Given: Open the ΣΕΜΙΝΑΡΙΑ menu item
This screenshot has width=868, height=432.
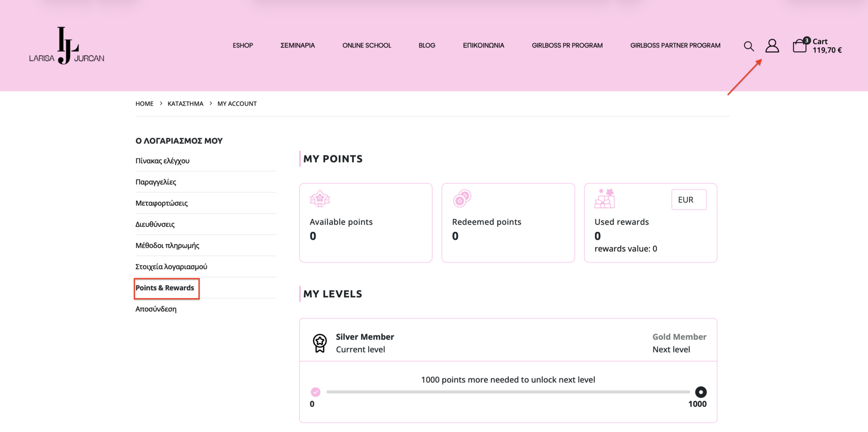Looking at the screenshot, I should [298, 45].
